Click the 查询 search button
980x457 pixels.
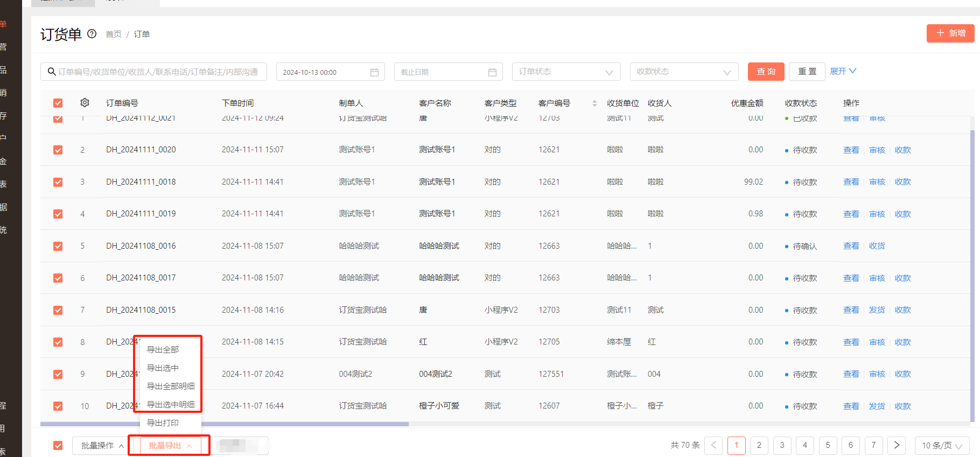coord(766,72)
